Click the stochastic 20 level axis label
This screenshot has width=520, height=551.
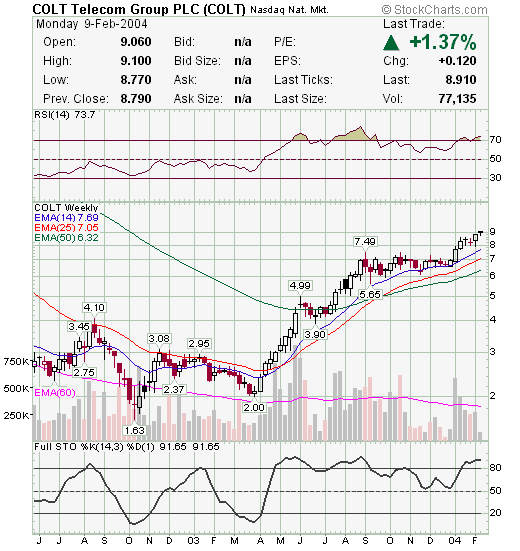[x=495, y=513]
